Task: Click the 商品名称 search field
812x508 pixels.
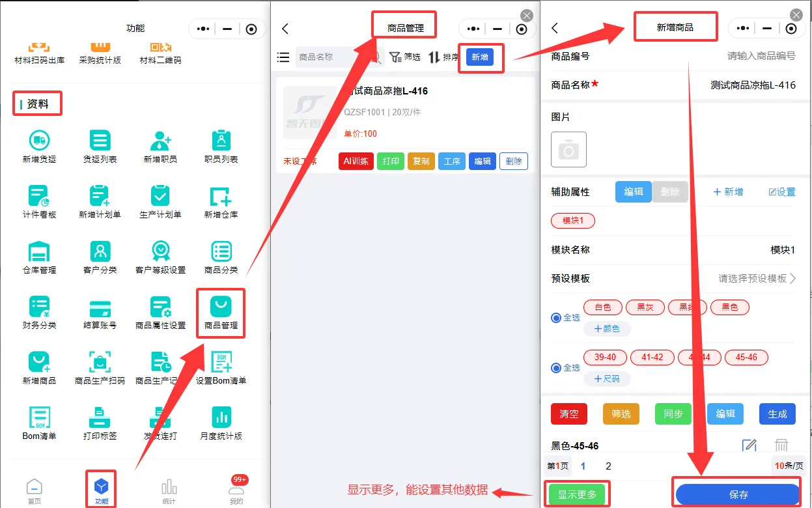Action: click(332, 57)
